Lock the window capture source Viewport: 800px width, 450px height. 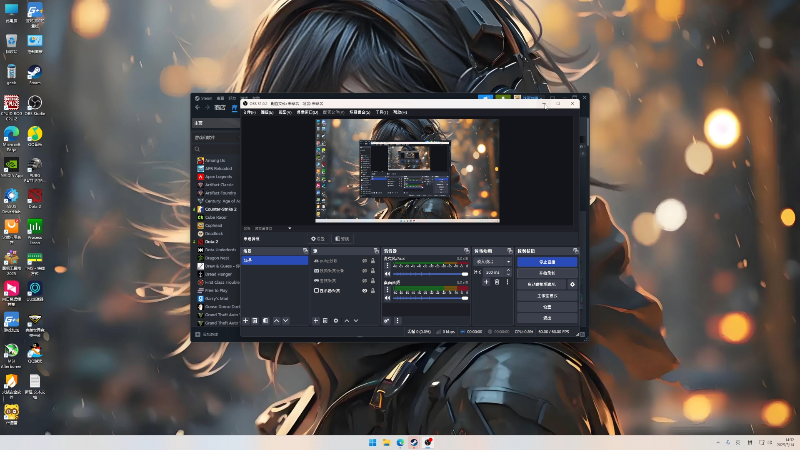pos(373,271)
